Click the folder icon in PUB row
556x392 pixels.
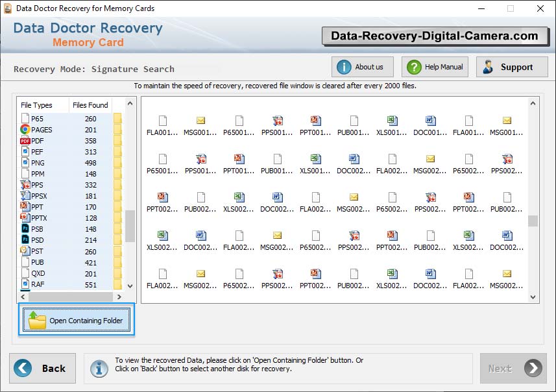point(117,262)
